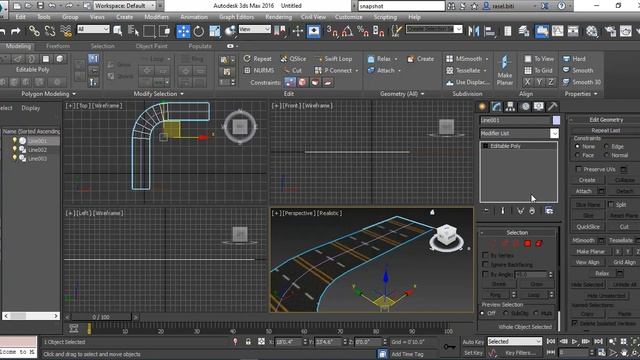Open the Graph Editors menu
Viewport: 640px width, 360px height.
pos(236,17)
